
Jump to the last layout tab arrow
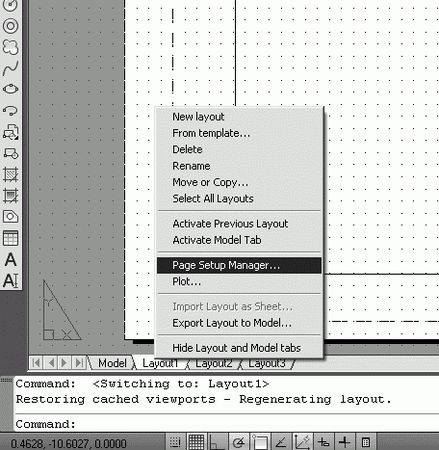click(x=79, y=363)
